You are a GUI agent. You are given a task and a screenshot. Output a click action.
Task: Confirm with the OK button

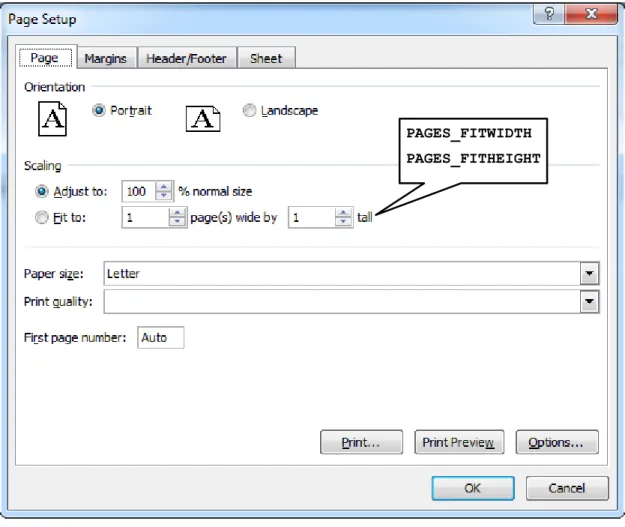pos(473,488)
